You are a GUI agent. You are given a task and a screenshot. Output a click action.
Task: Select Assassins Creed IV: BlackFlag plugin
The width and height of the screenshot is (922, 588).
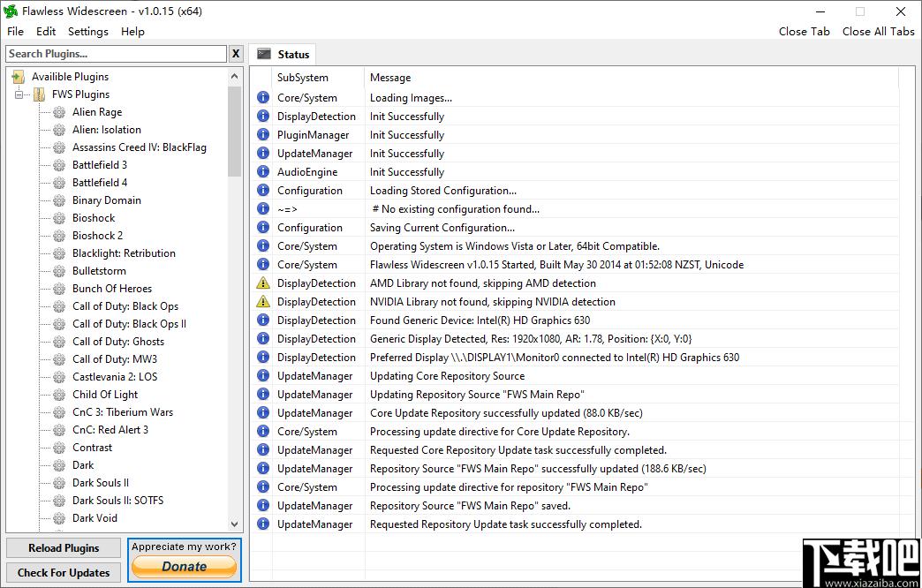click(140, 147)
